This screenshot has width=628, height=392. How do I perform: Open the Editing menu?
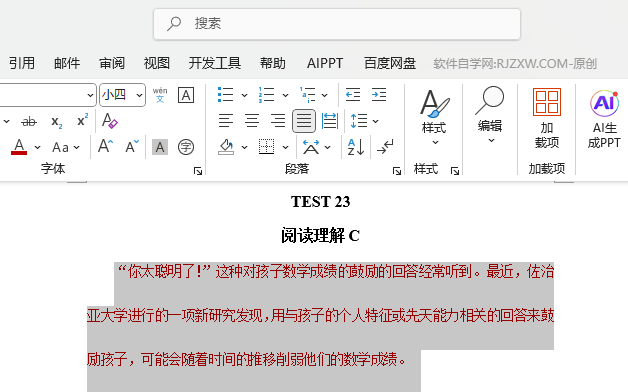click(x=490, y=115)
